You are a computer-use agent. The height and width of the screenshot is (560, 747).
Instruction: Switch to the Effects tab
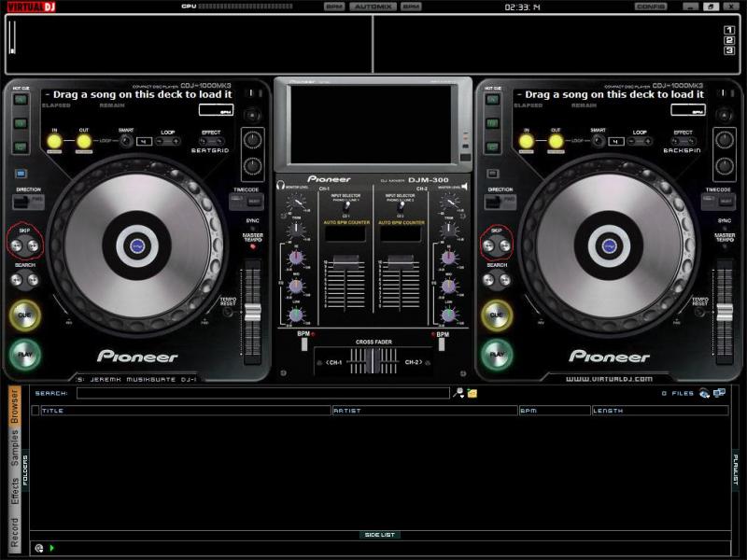(x=15, y=490)
